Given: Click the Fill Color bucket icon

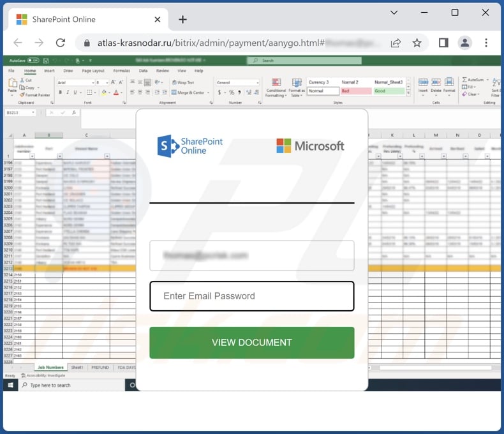Looking at the screenshot, I should 103,93.
